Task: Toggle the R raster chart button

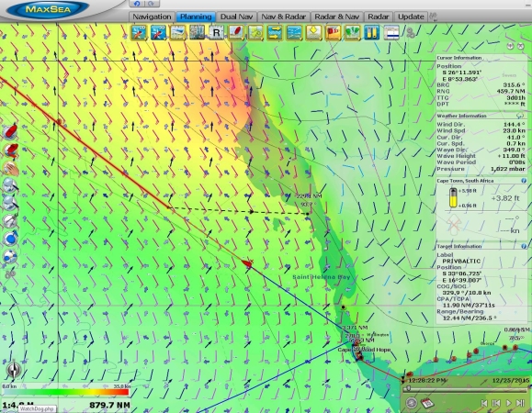Action: click(216, 33)
